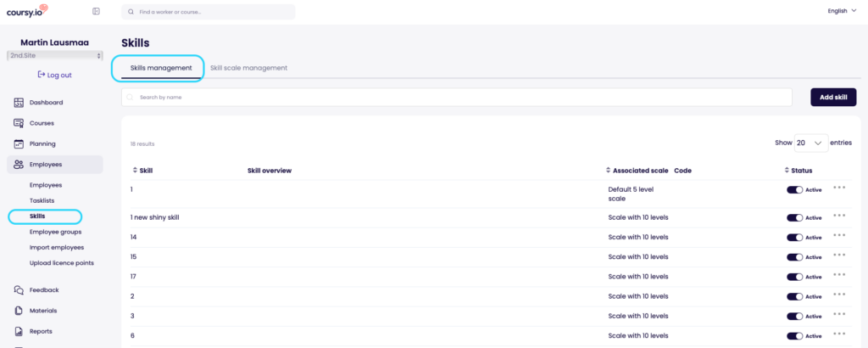The image size is (868, 348).
Task: Click the Reports icon in sidebar
Action: [19, 331]
